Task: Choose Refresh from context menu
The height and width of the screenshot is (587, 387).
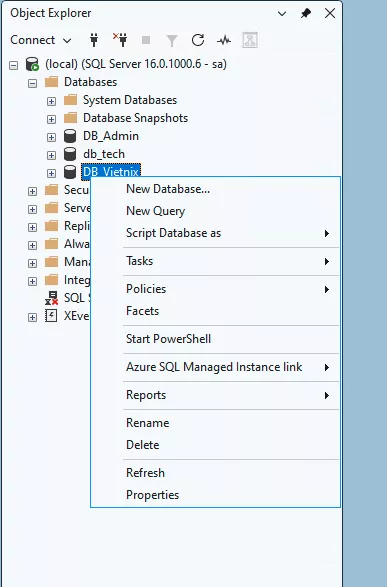Action: (x=215, y=473)
